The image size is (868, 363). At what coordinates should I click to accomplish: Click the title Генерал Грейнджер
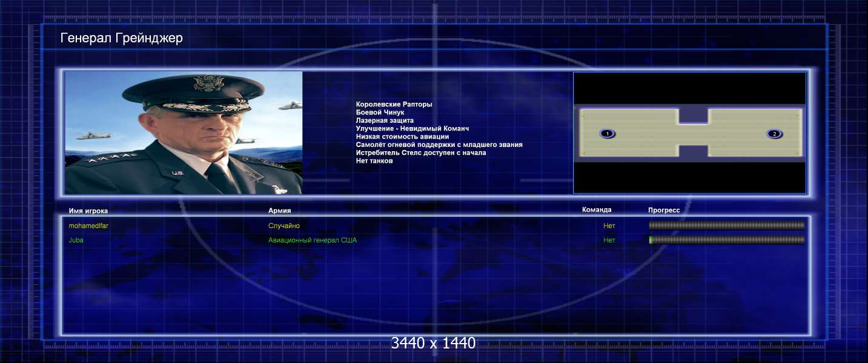pyautogui.click(x=122, y=38)
